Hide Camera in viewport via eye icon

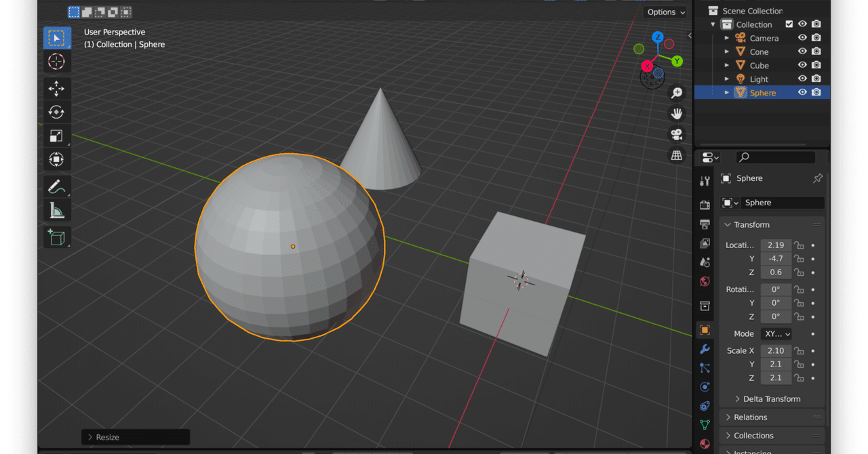point(802,38)
